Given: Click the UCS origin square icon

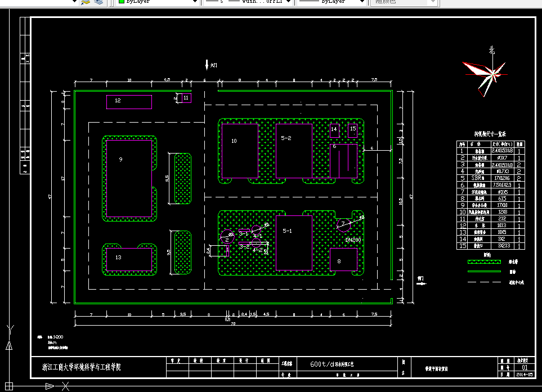Looking at the screenshot, I should click(9, 386).
